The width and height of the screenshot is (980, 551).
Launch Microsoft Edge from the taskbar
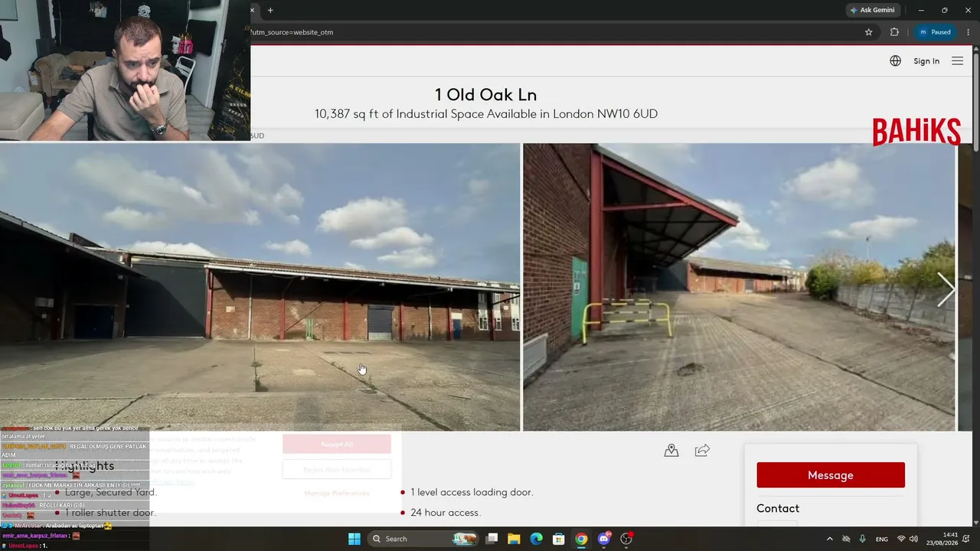[536, 539]
